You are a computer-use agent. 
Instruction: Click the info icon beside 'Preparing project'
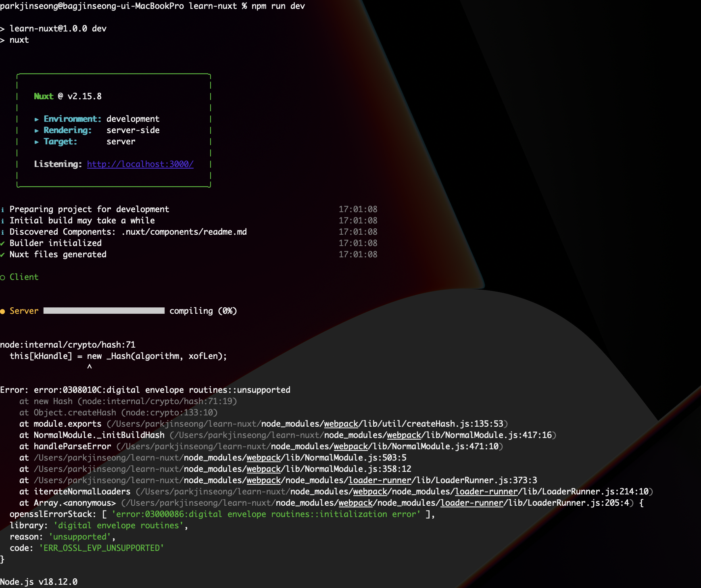pyautogui.click(x=3, y=210)
